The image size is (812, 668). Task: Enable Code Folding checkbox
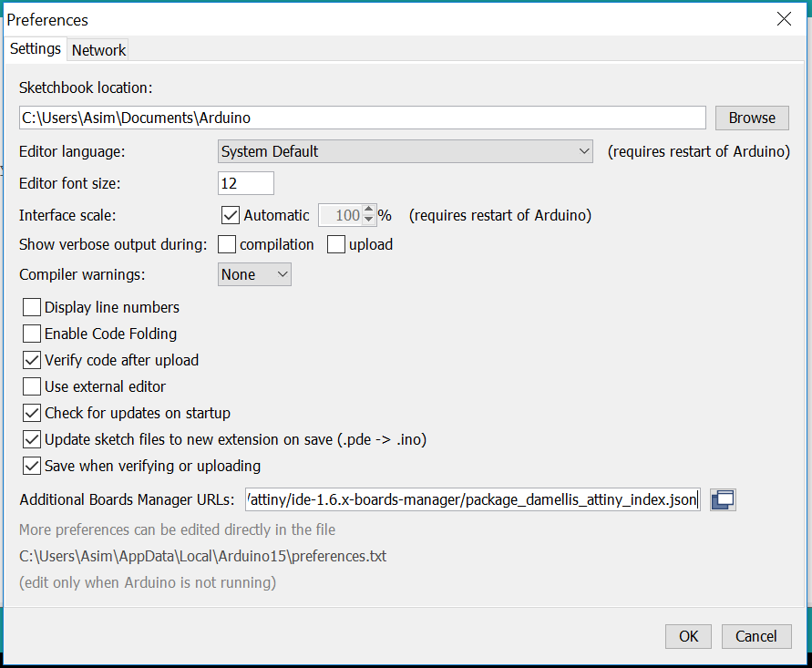[32, 334]
